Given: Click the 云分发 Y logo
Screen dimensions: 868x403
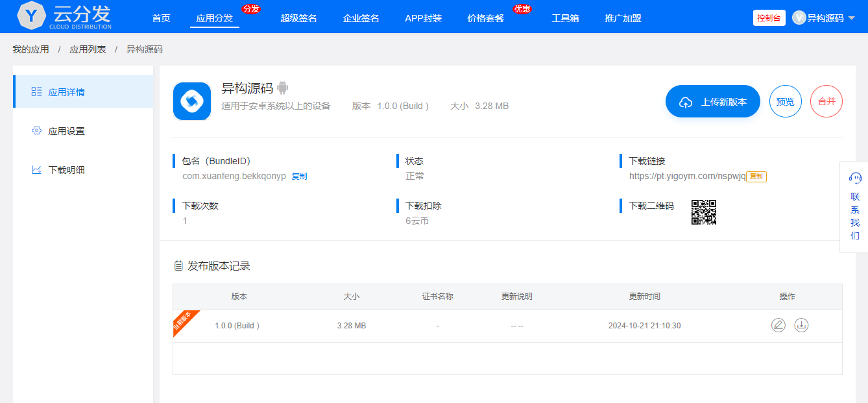Looking at the screenshot, I should (x=30, y=16).
